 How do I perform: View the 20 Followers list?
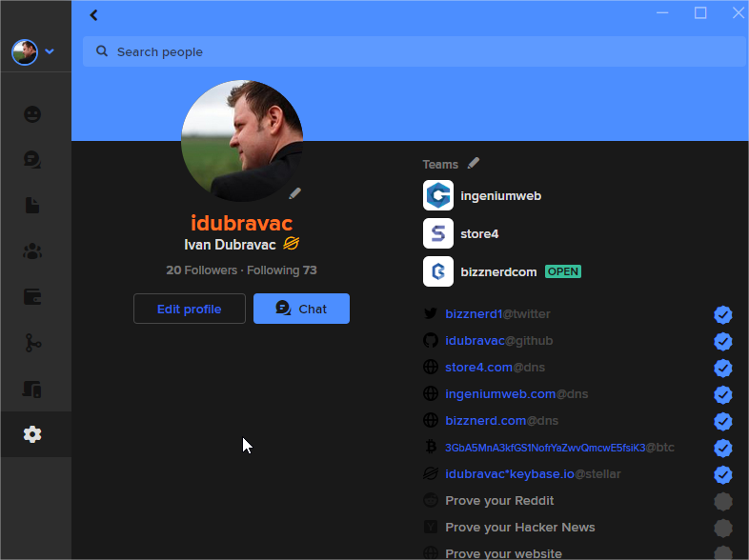point(202,270)
